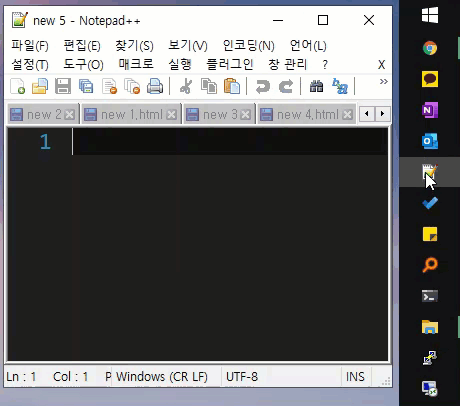Click into line 1 of the editor

click(x=230, y=142)
